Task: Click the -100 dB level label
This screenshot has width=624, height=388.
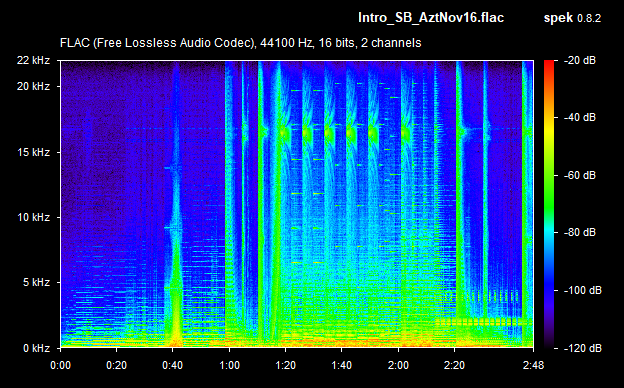Action: 583,290
